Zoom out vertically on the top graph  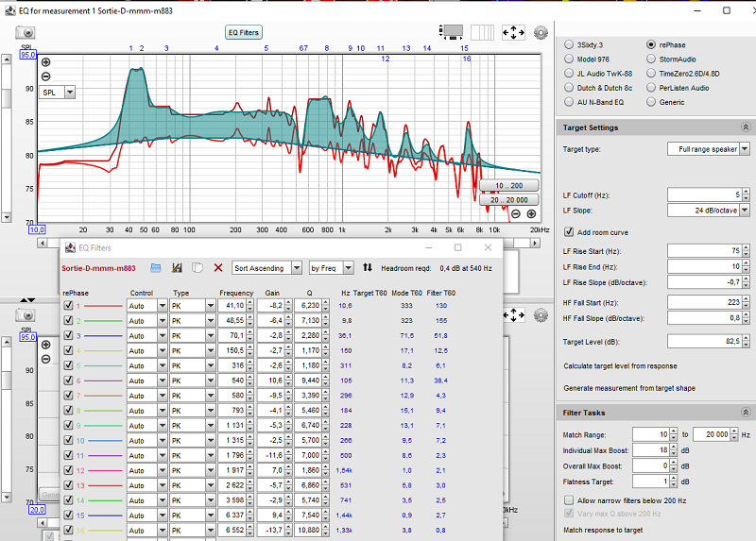pos(45,76)
